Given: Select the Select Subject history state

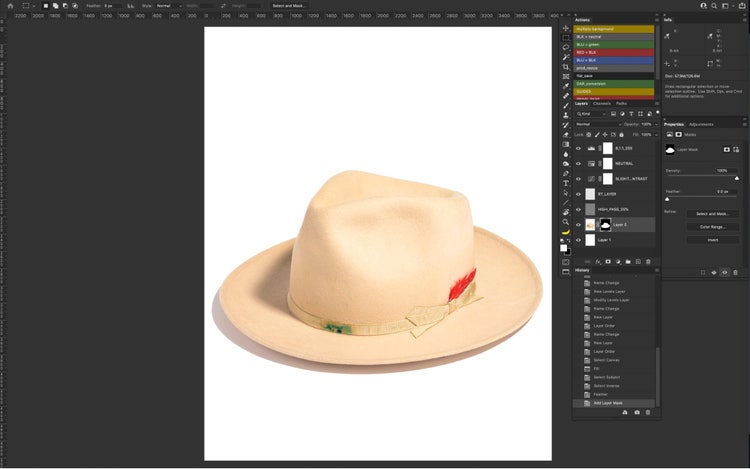Looking at the screenshot, I should [605, 377].
